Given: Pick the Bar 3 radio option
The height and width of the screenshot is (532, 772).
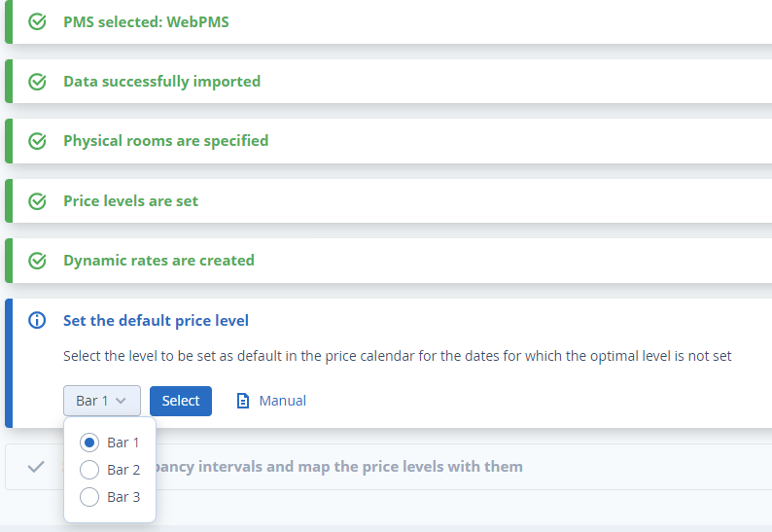Looking at the screenshot, I should [x=89, y=497].
